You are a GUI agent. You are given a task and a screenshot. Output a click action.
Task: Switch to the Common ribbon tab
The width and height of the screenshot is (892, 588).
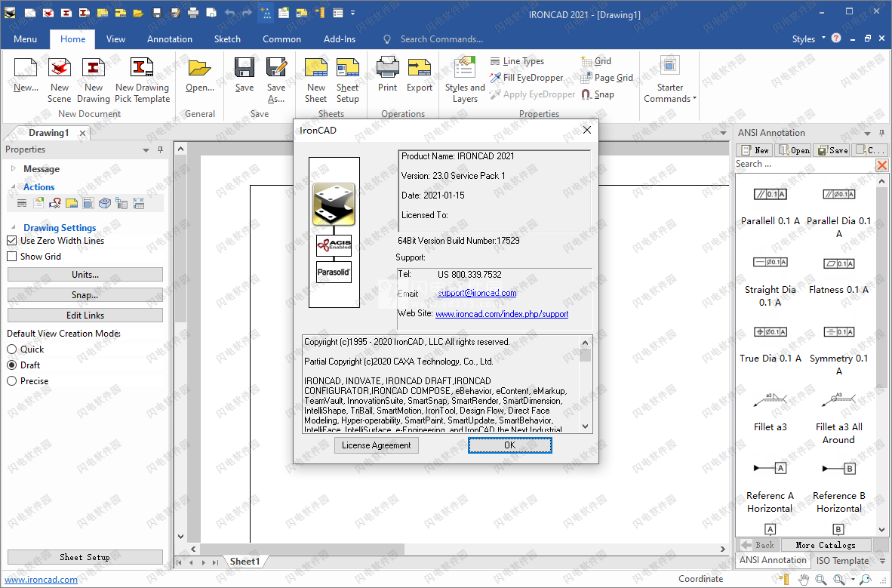[x=281, y=38]
